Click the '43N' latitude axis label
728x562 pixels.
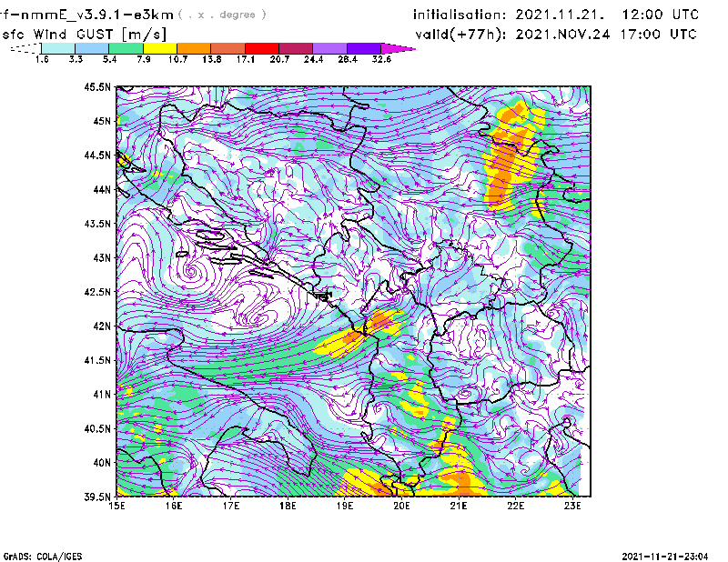102,257
